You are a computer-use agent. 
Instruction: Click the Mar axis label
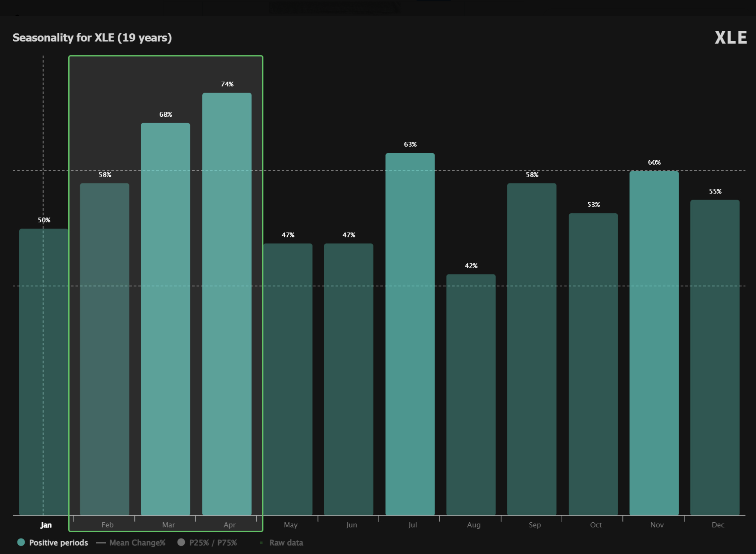tap(168, 525)
